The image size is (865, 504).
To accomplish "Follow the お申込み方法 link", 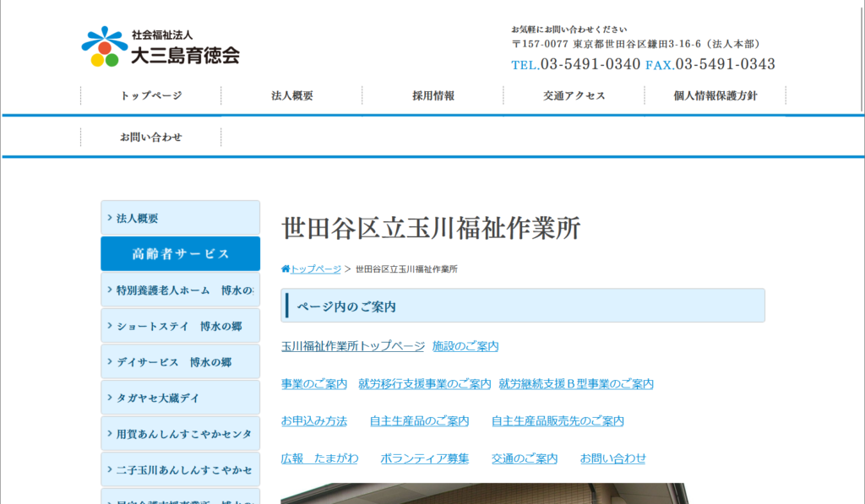I will pos(314,421).
